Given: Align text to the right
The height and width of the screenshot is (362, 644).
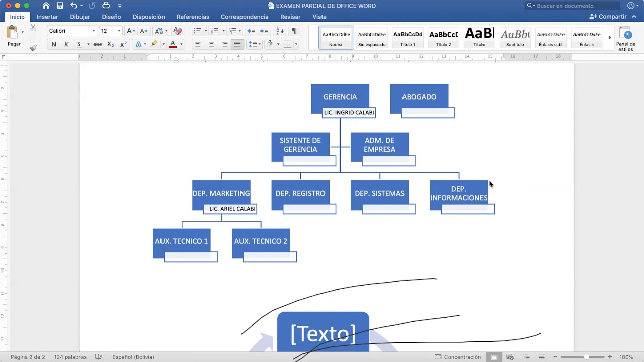Looking at the screenshot, I should point(224,44).
